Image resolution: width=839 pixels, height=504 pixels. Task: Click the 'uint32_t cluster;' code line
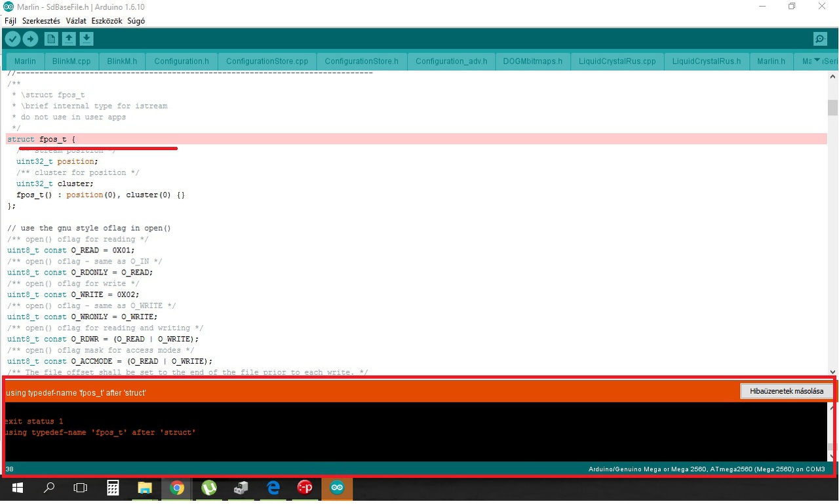click(55, 184)
